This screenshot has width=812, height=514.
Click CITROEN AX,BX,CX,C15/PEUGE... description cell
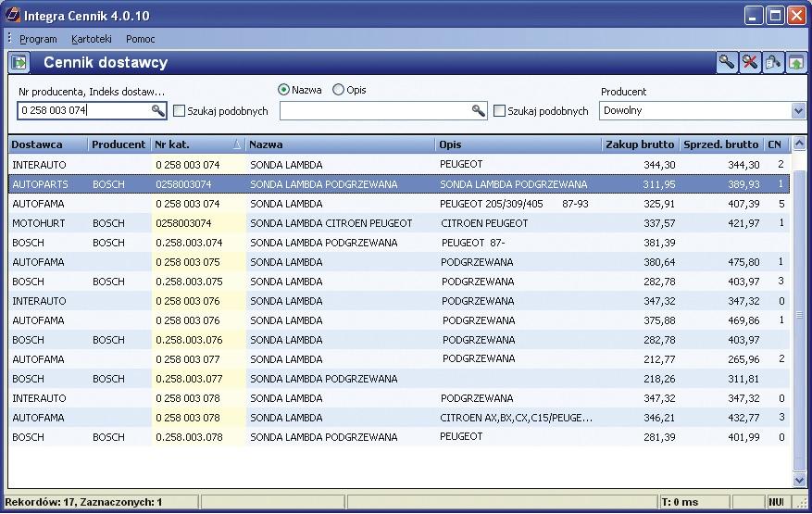(x=516, y=418)
